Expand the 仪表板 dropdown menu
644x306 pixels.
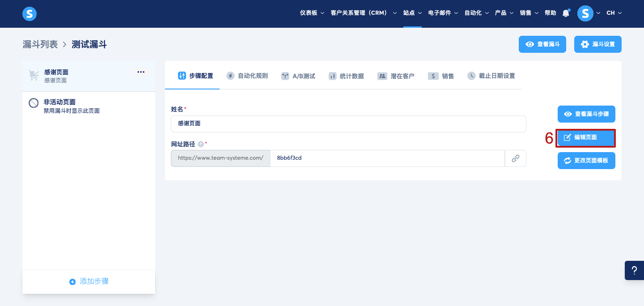(312, 13)
